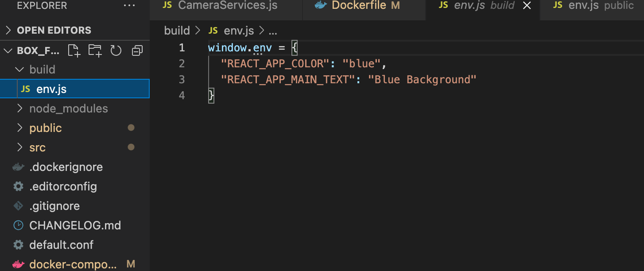
Task: Expand the node_modules folder
Action: (x=19, y=108)
